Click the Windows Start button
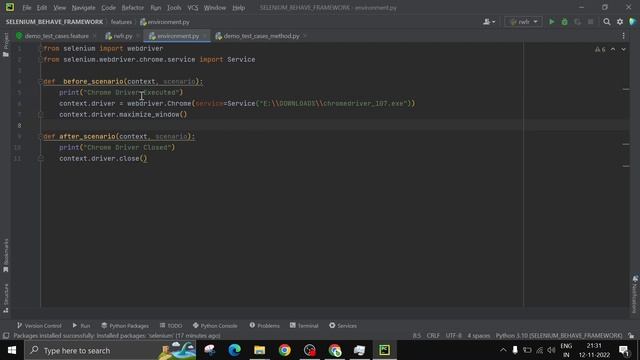This screenshot has height=360, width=640. 12,350
